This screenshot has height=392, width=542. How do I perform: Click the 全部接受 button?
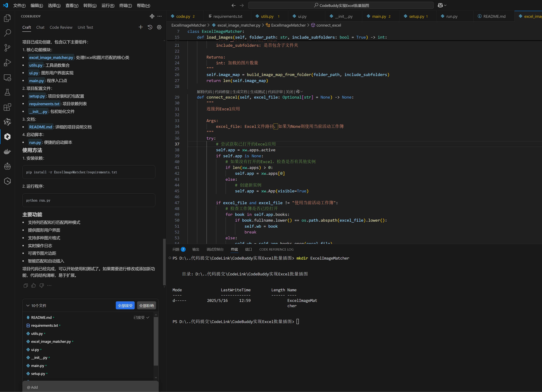[125, 306]
